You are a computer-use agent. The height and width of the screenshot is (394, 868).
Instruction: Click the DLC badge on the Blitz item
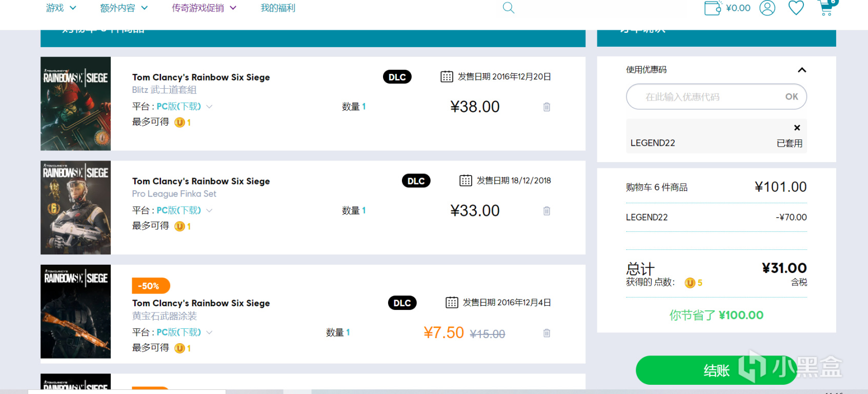[397, 77]
